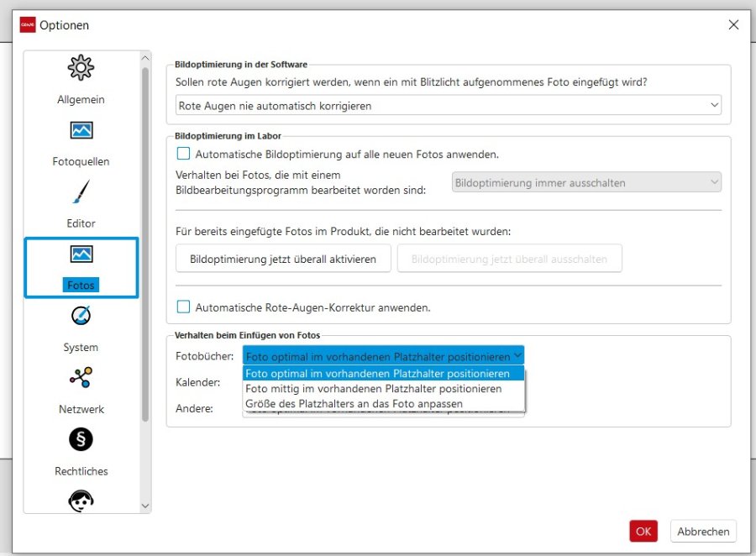Image resolution: width=756 pixels, height=556 pixels.
Task: Open the Editor brush icon section
Action: [x=81, y=192]
